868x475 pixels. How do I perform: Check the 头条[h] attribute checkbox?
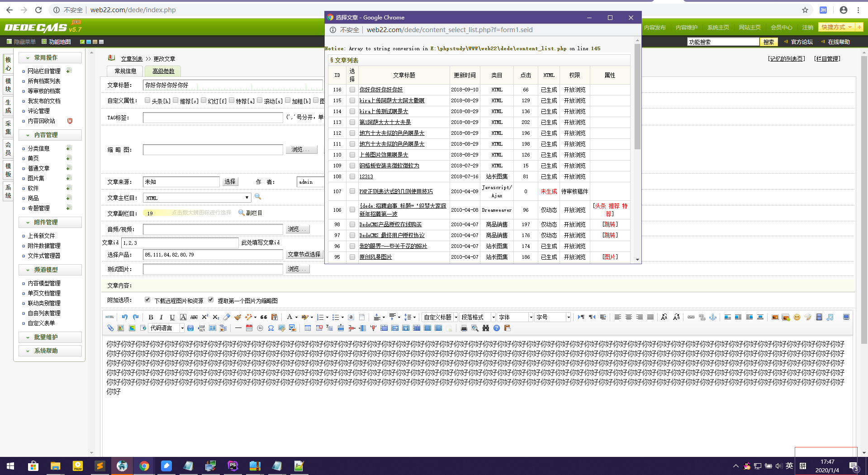tap(147, 100)
